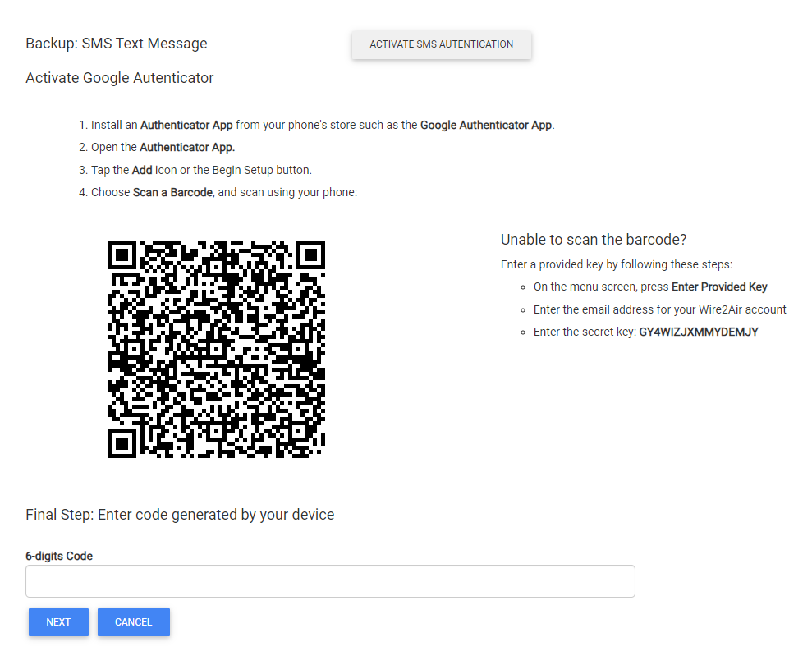Focus the 6-digits Code input field

(330, 581)
